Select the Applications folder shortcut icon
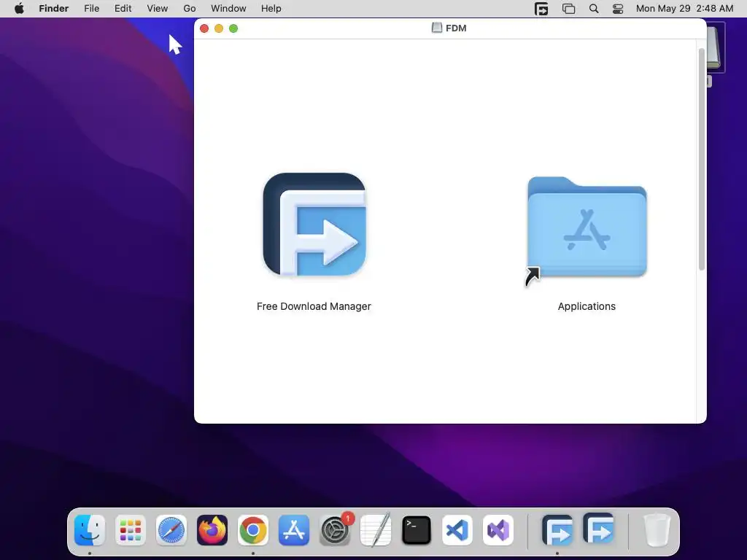 coord(587,227)
